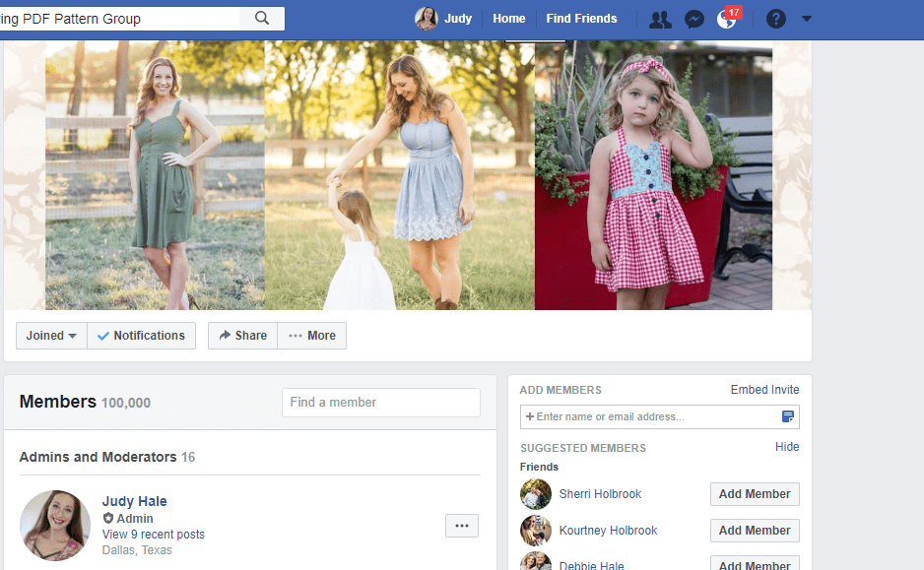Open the Friend Requests icon
Image resolution: width=924 pixels, height=570 pixels.
[660, 19]
